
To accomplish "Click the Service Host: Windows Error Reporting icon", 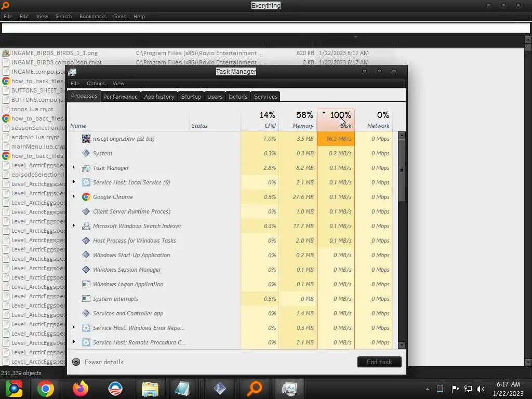I will 86,328.
